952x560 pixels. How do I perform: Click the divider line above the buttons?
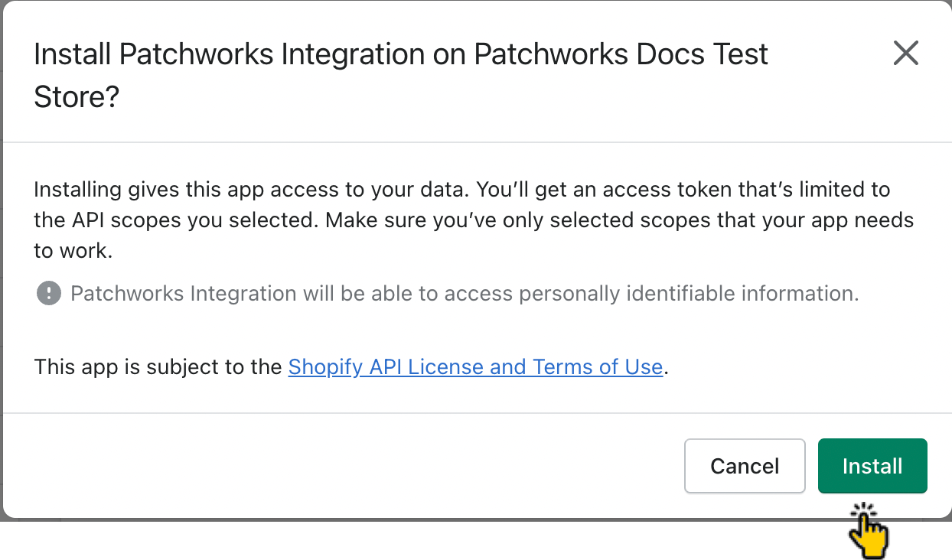click(476, 413)
